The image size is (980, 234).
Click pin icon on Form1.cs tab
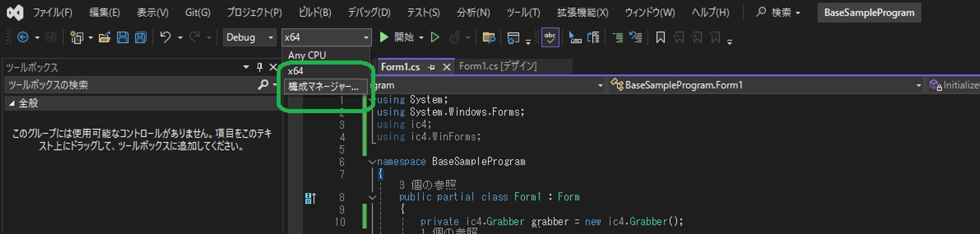coord(431,67)
